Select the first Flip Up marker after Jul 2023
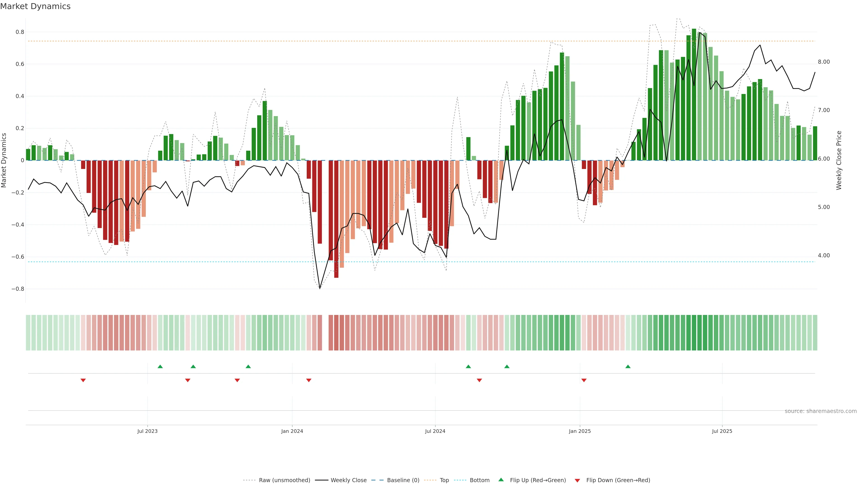Image resolution: width=868 pixels, height=488 pixels. pos(160,366)
